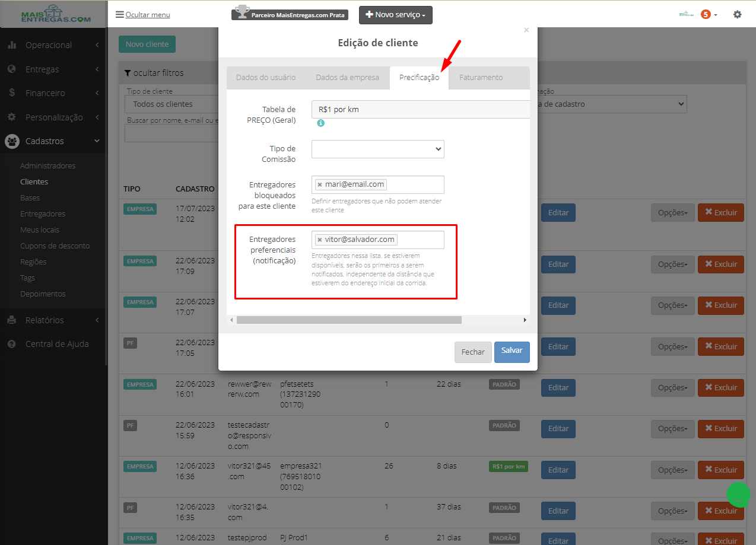Open the Tipo de cliente filter dropdown

pyautogui.click(x=171, y=104)
